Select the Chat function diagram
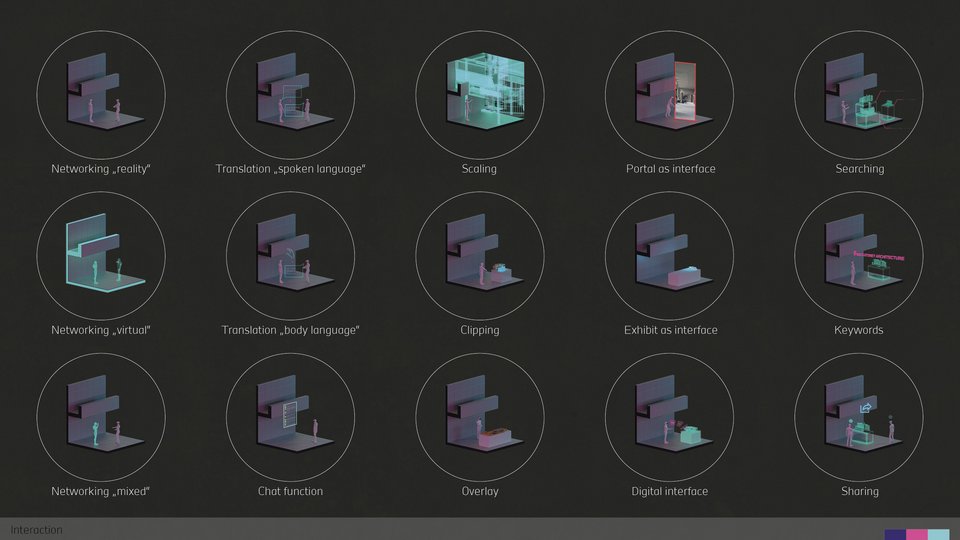Image resolution: width=960 pixels, height=540 pixels. pyautogui.click(x=290, y=418)
